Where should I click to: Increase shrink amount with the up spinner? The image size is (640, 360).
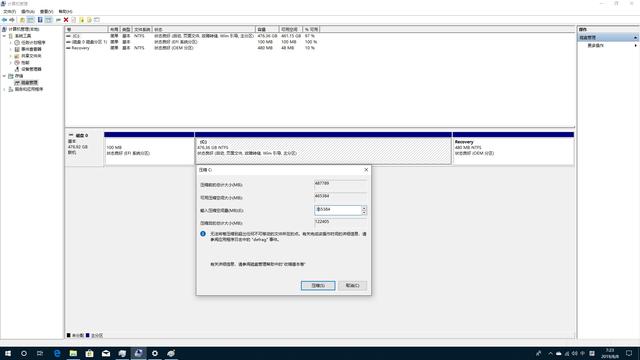364,208
